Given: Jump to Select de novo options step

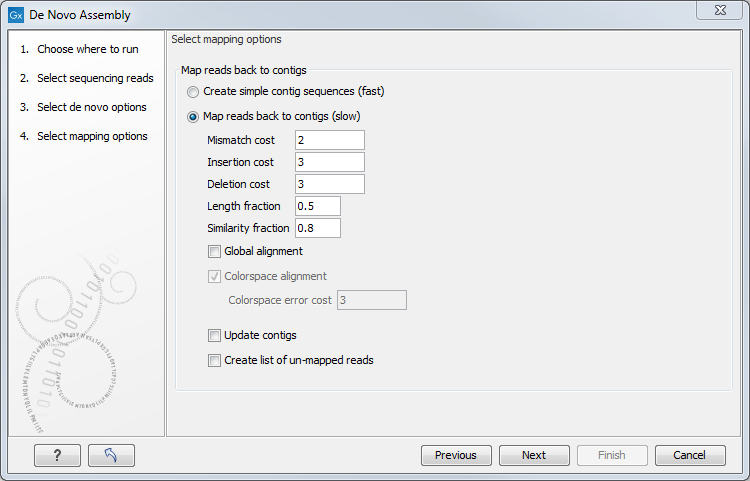Looking at the screenshot, I should 91,107.
